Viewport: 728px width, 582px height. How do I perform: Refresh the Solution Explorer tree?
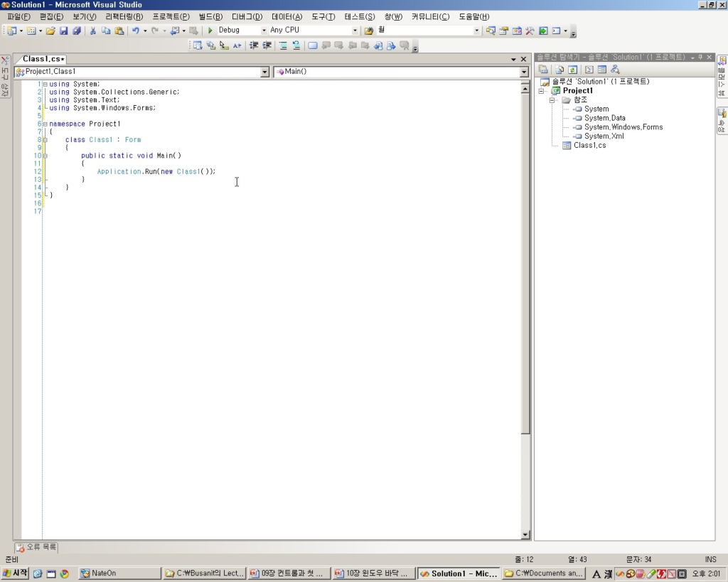click(x=572, y=70)
